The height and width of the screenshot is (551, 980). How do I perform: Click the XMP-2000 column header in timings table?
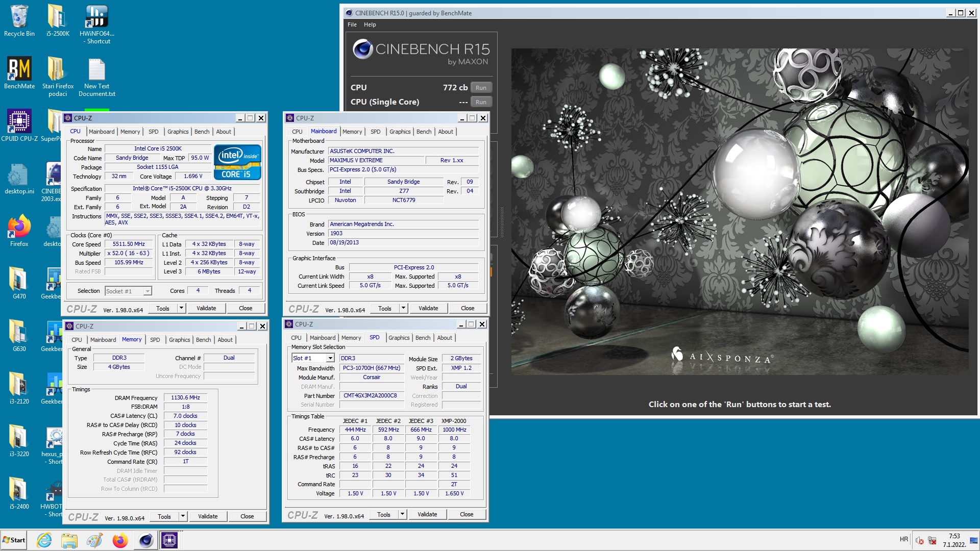coord(454,421)
